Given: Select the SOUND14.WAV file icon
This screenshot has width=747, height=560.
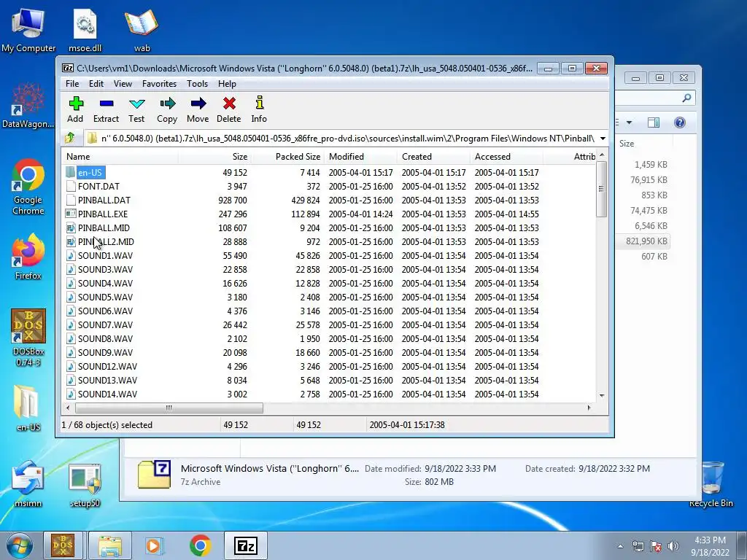Looking at the screenshot, I should coord(71,394).
